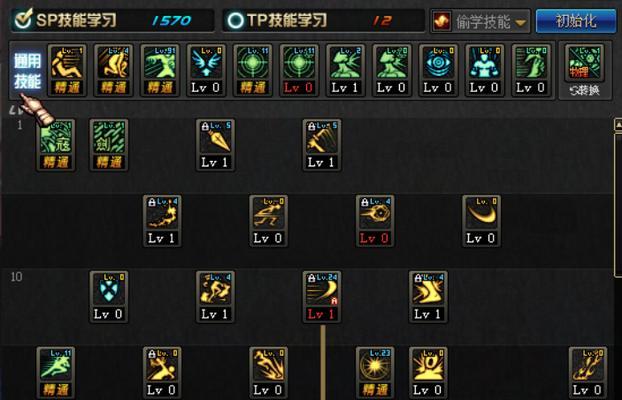
Task: Click the blue winged skill icon in general skills
Action: 206,70
